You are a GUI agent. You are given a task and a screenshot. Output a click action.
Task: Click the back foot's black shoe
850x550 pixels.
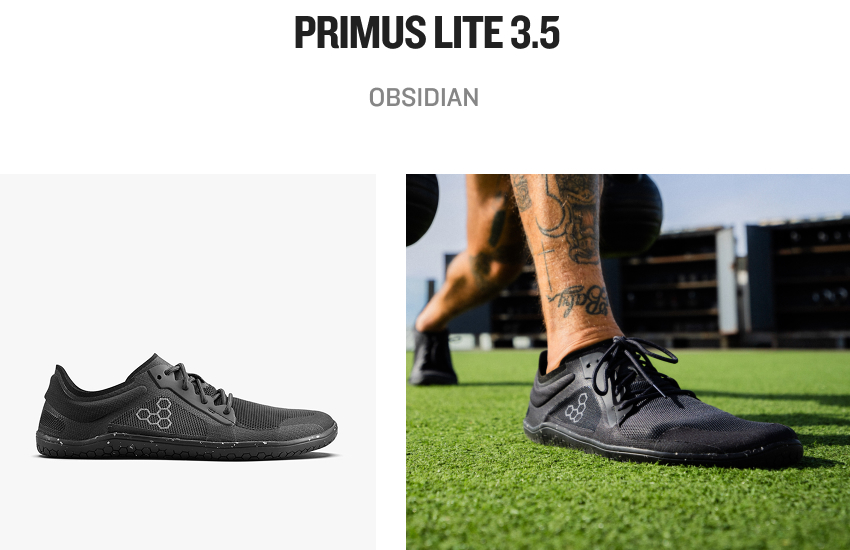[433, 358]
